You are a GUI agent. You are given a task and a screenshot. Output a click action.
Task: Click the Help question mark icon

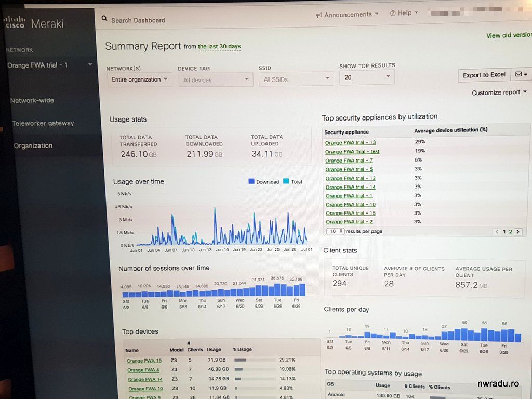[393, 13]
